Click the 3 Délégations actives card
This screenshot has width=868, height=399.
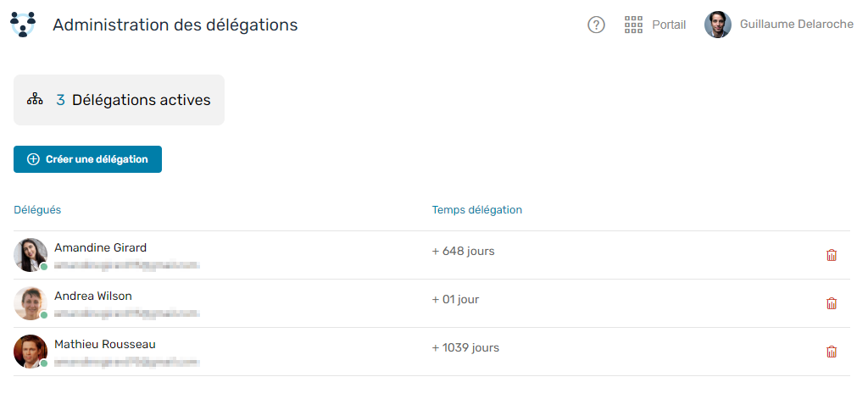tap(119, 100)
